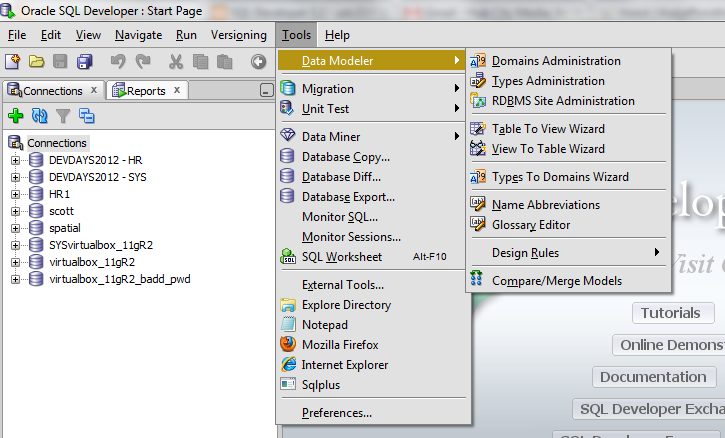The width and height of the screenshot is (725, 438).
Task: Launch the View To Table Wizard
Action: 568,148
